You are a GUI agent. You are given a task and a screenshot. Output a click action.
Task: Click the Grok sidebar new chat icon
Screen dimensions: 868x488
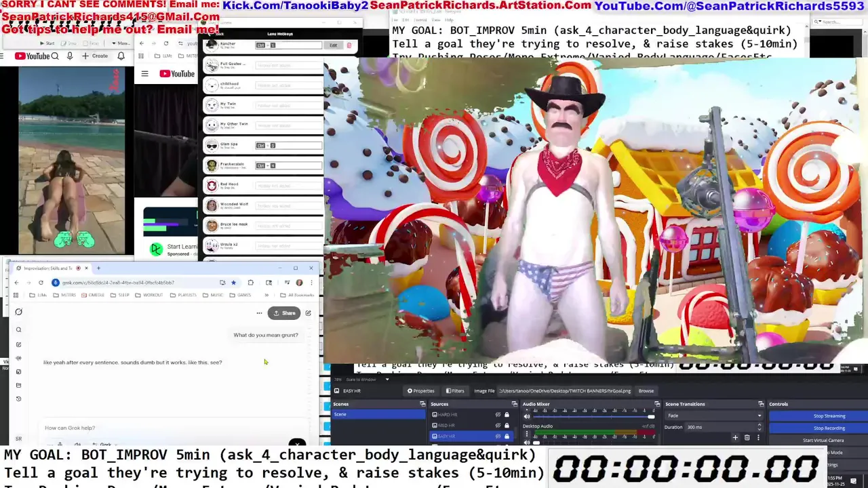[19, 344]
